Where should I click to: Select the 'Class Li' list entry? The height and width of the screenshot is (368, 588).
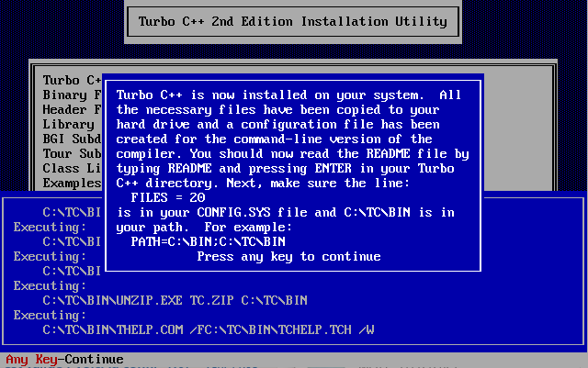(72, 168)
